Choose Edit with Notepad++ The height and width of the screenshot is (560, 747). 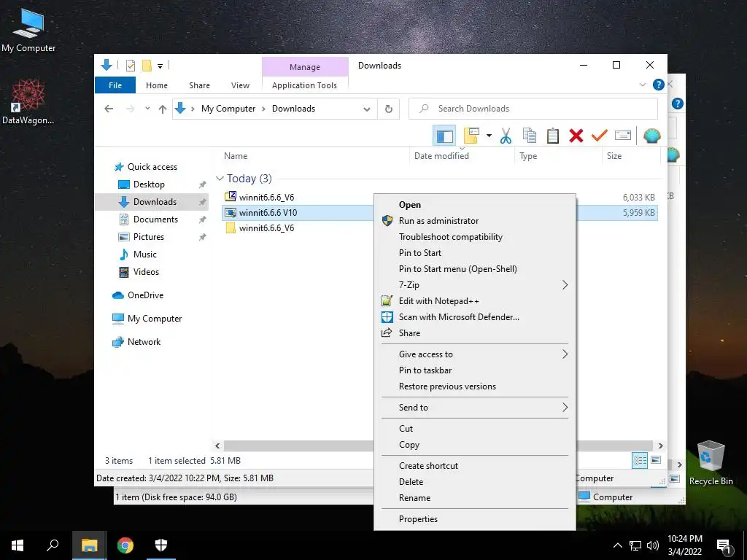point(475,301)
